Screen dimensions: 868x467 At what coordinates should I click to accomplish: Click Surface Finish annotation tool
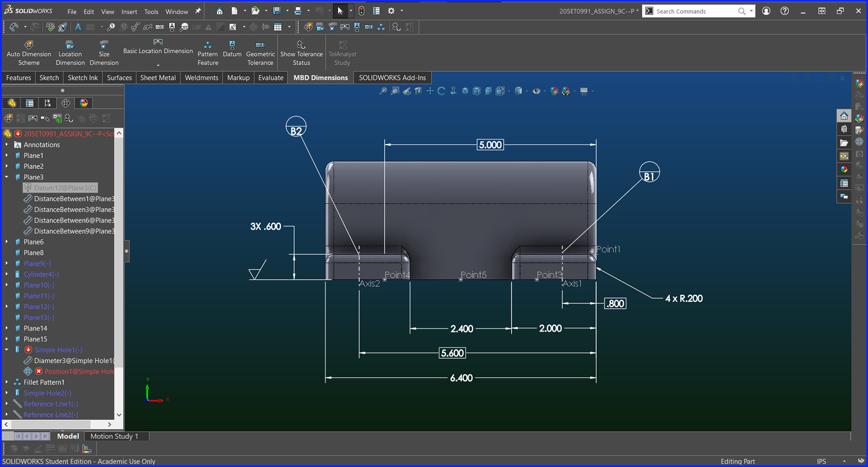click(135, 27)
